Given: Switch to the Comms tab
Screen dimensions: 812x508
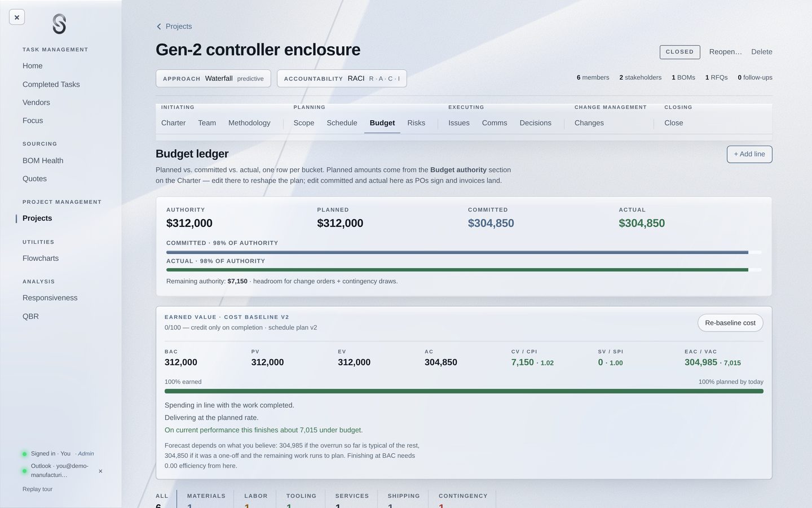Looking at the screenshot, I should pos(495,123).
